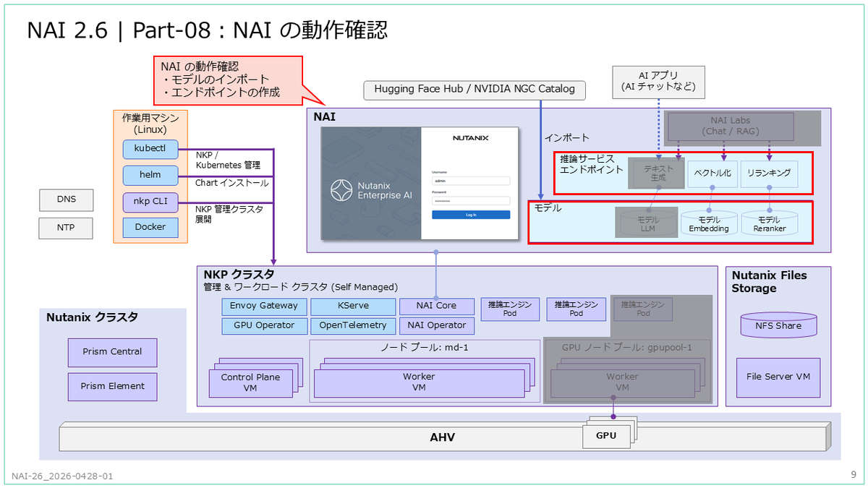
Task: Select the KServe component
Action: click(353, 306)
